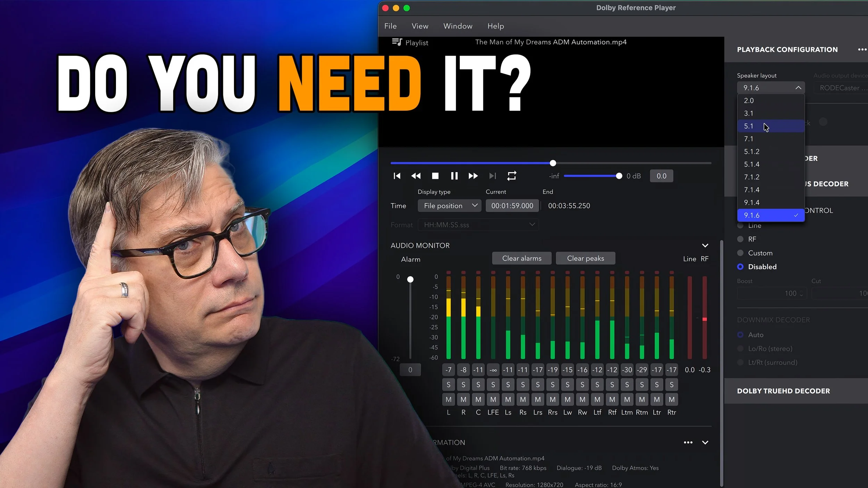The image size is (868, 488).
Task: Open the HH:MM:SS.sss format dropdown
Action: click(x=478, y=225)
